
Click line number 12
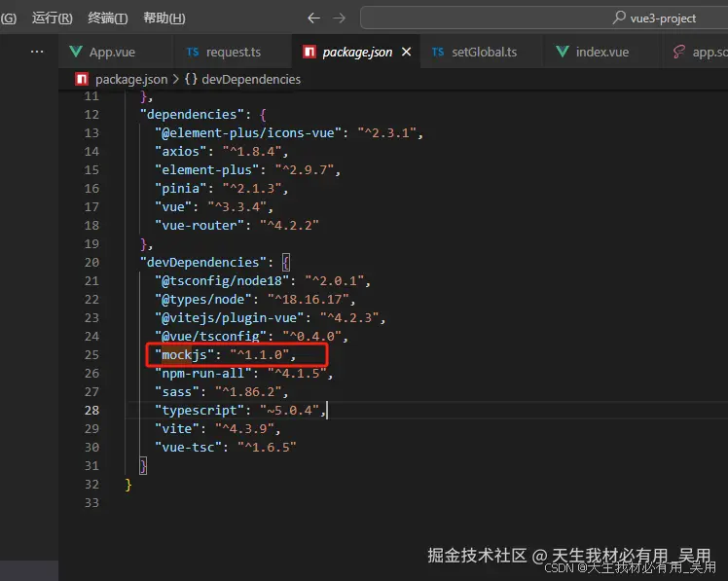91,115
